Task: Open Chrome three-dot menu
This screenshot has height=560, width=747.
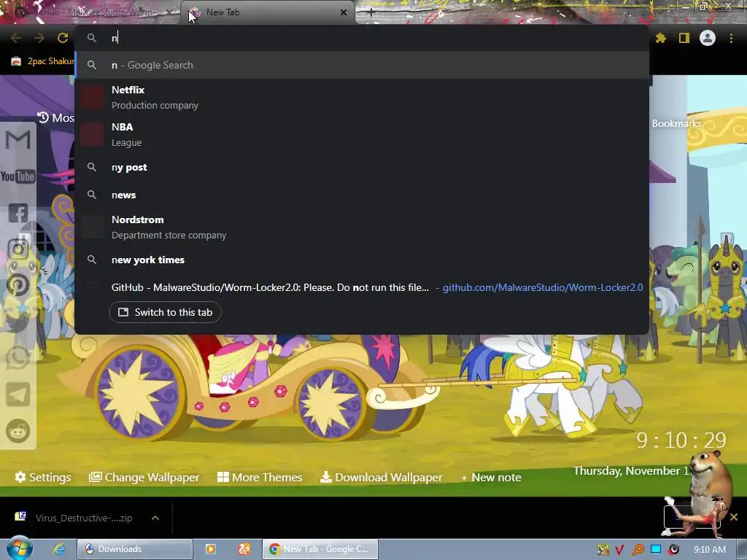Action: [731, 38]
